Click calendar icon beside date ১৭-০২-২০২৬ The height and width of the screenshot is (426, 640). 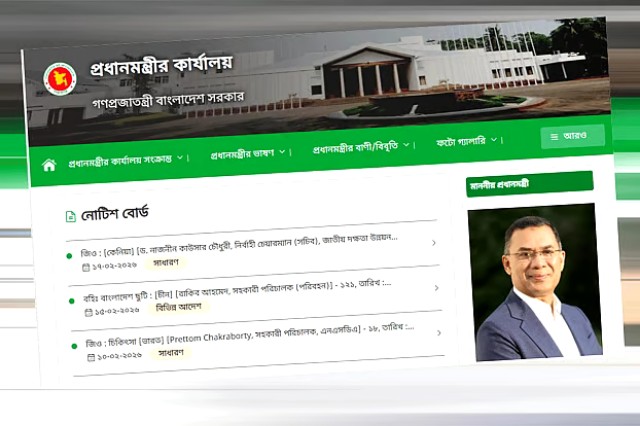pyautogui.click(x=86, y=268)
